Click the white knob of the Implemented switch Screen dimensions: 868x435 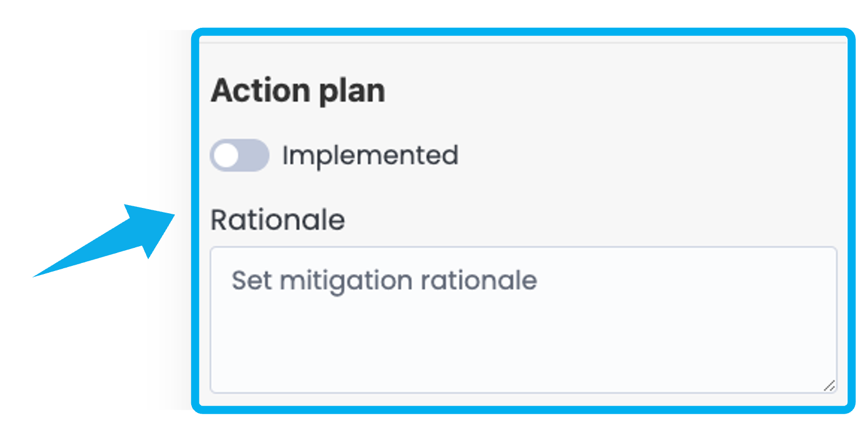click(226, 155)
